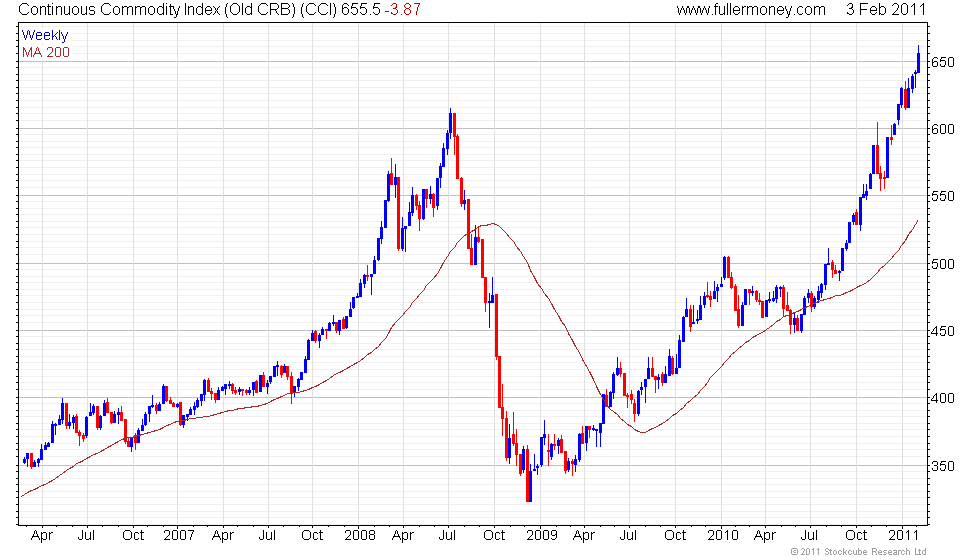Click the date label '3 Feb 2011'
Screen dimensions: 980x560
tap(886, 9)
